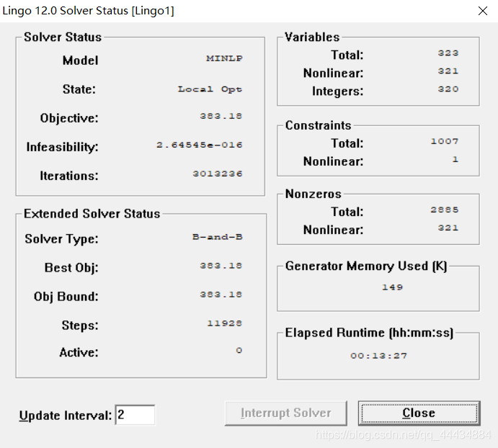Screen dimensions: 498x448
Task: Select the Integers value 320
Action: (x=448, y=89)
